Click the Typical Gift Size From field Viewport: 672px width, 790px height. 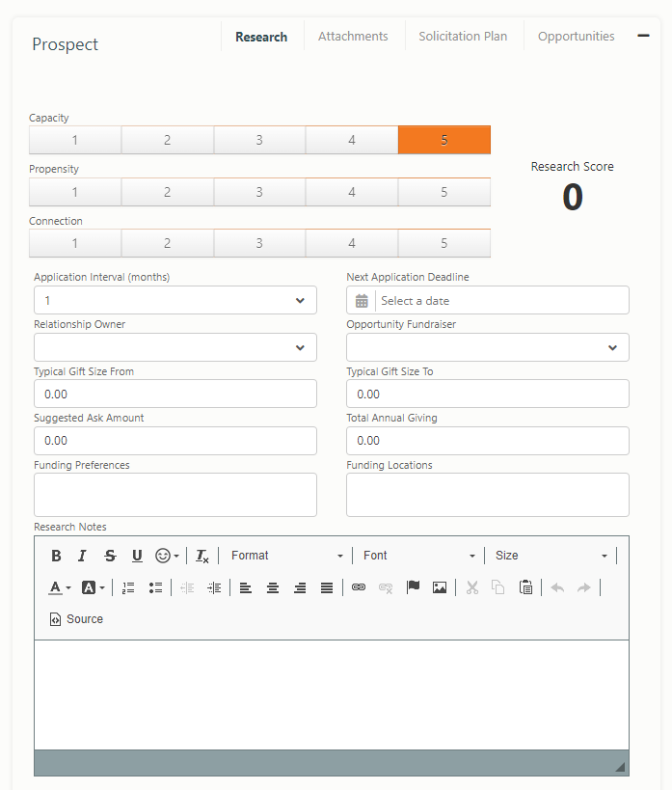[x=175, y=394]
